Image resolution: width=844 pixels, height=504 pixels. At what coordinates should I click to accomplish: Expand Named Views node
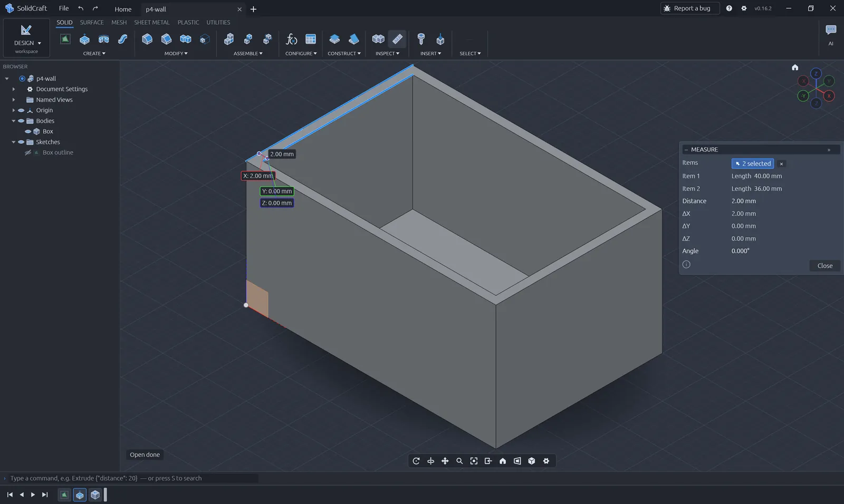tap(14, 100)
